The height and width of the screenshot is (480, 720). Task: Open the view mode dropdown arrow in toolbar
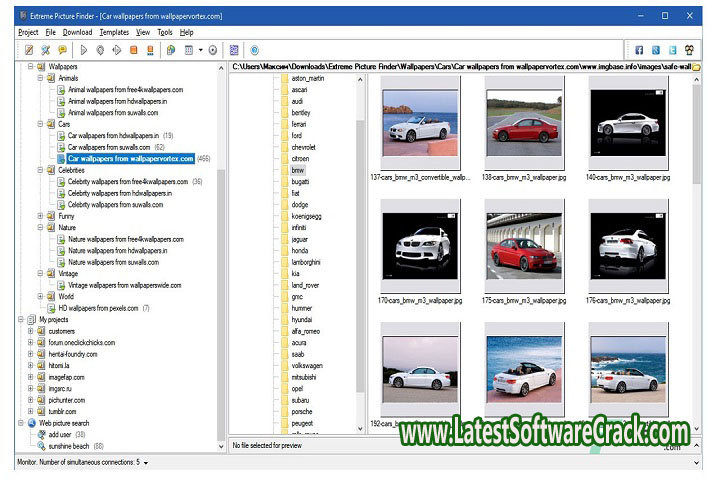pos(201,50)
